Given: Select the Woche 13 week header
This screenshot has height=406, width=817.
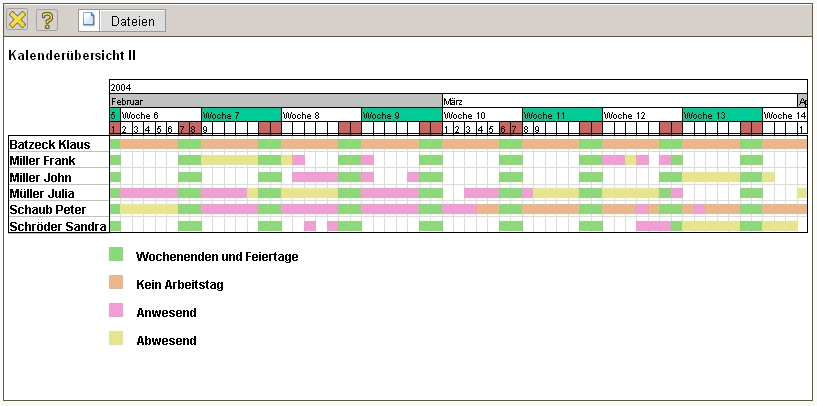Looking at the screenshot, I should pos(722,115).
